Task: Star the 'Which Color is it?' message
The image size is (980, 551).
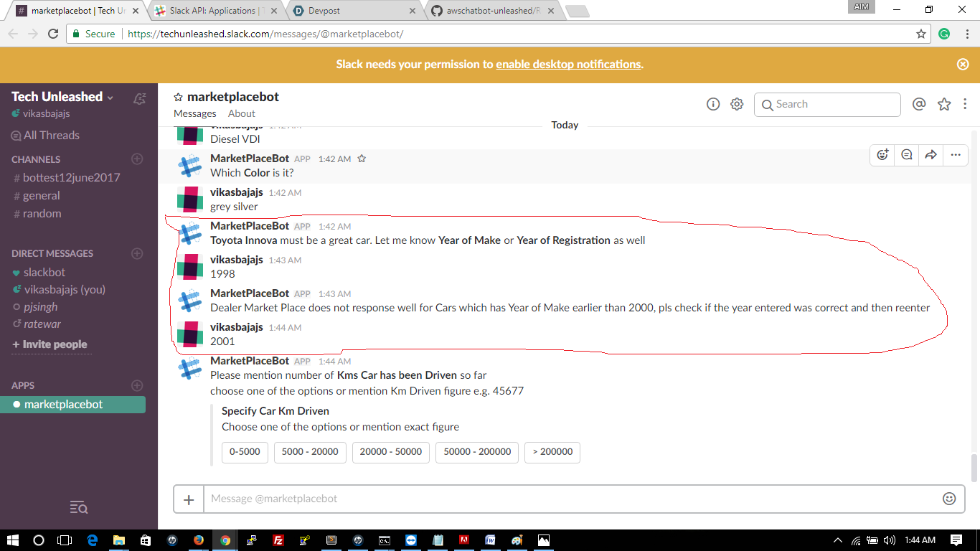Action: 362,159
